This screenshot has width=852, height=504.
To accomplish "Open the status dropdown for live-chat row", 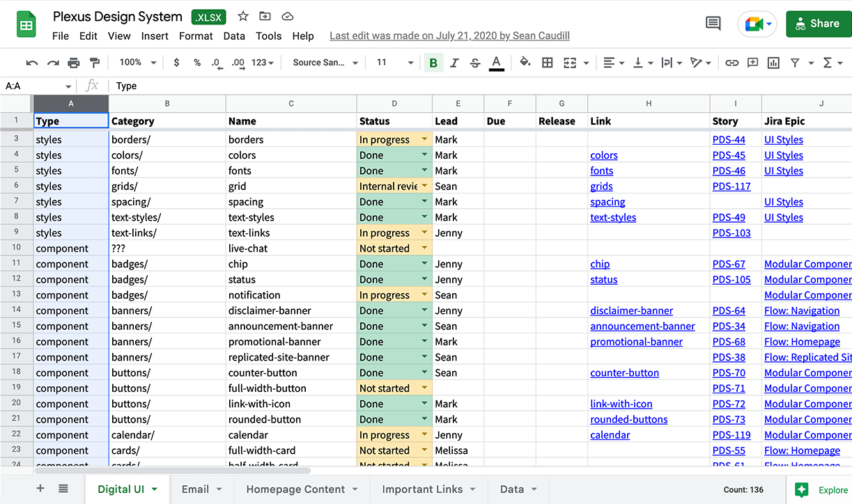I will [424, 248].
